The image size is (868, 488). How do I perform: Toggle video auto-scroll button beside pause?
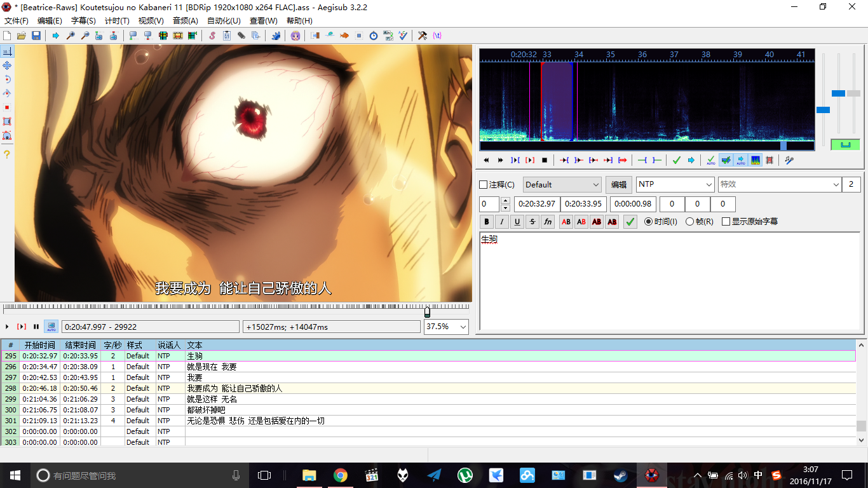coord(51,327)
